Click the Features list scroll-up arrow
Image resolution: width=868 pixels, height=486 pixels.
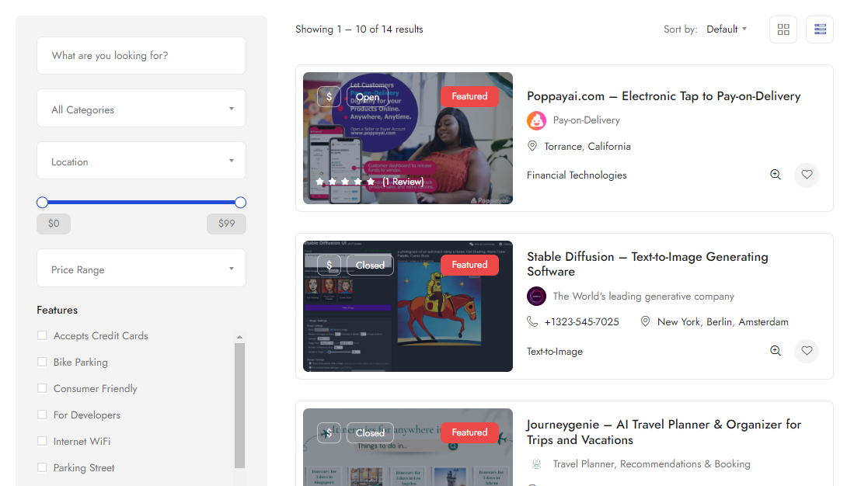point(239,337)
